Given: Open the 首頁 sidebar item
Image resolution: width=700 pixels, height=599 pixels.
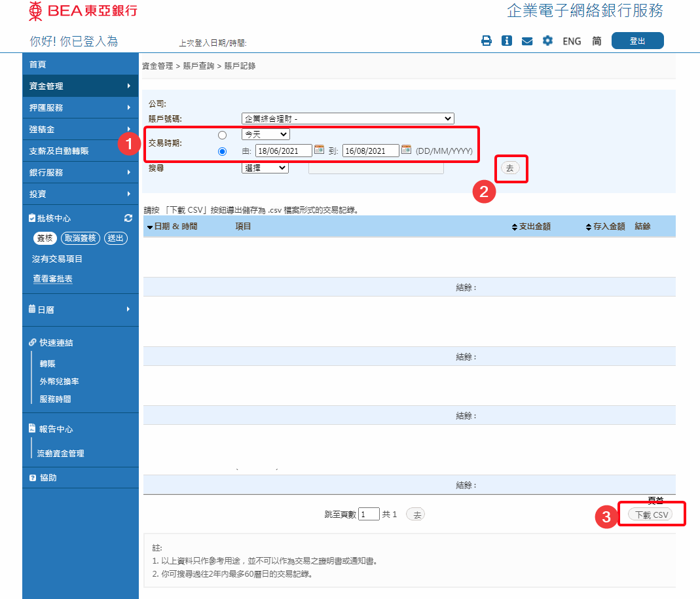Looking at the screenshot, I should point(38,64).
